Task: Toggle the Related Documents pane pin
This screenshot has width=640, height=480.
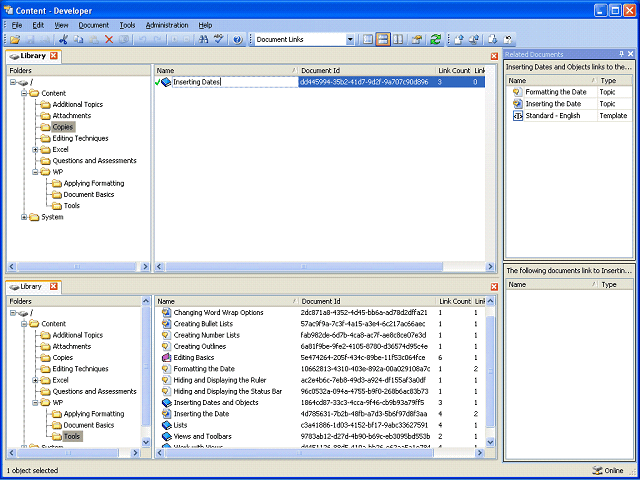Action: click(622, 54)
